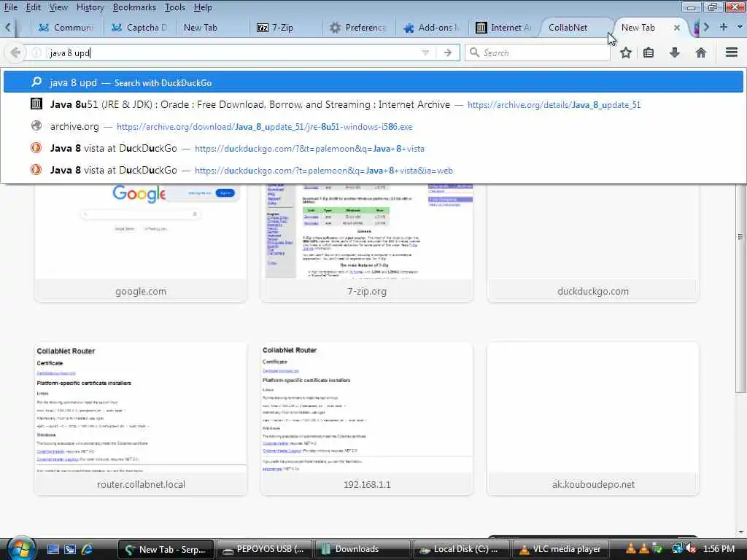747x560 pixels.
Task: Open the downloads arrow icon
Action: point(675,52)
